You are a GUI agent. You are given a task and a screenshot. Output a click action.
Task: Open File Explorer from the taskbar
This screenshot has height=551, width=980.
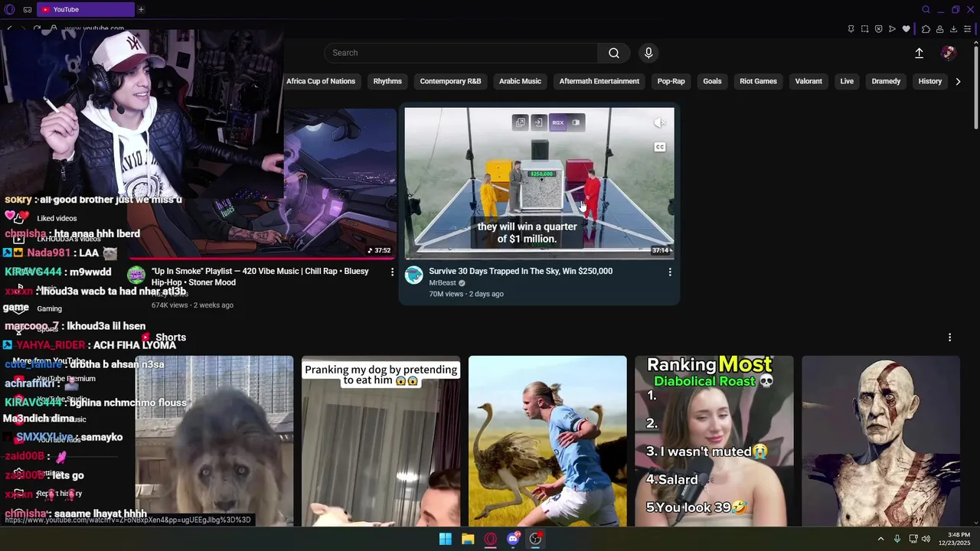(x=468, y=539)
